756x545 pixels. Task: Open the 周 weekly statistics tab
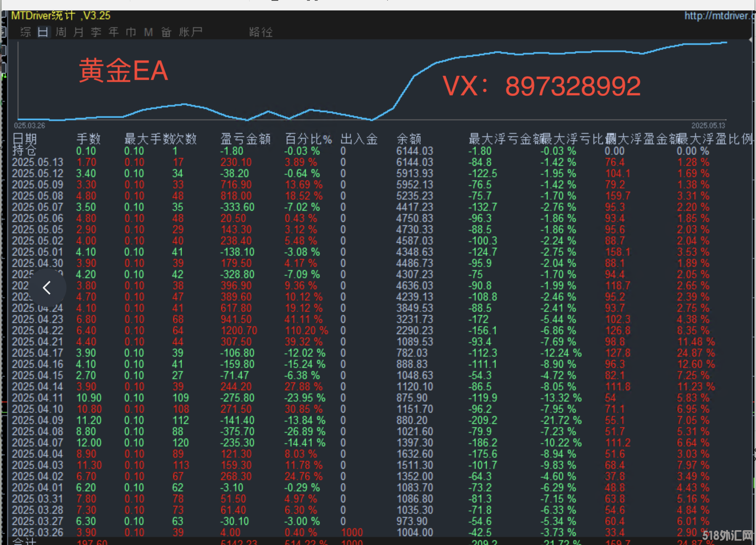point(61,32)
